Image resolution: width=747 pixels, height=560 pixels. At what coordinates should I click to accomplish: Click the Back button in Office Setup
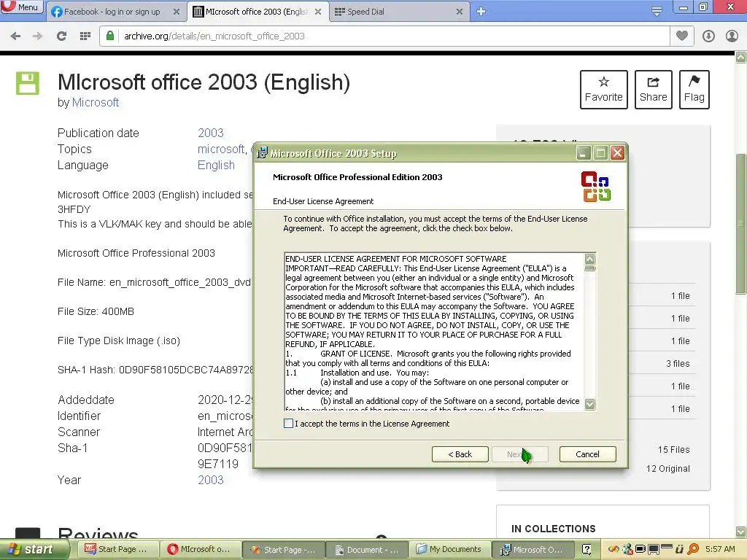click(460, 454)
